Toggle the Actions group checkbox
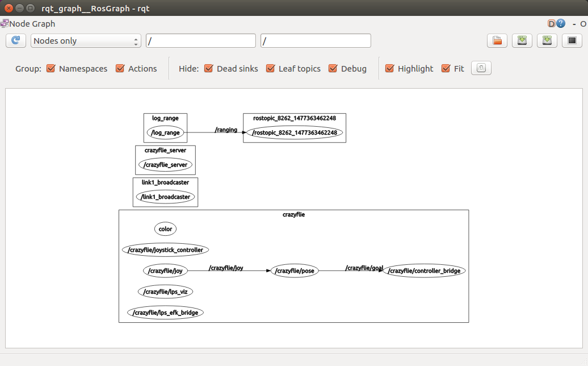588x366 pixels. pyautogui.click(x=120, y=69)
